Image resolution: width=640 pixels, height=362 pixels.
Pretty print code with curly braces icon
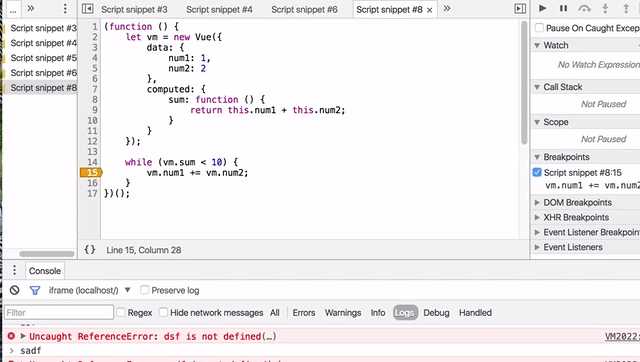[x=90, y=250]
